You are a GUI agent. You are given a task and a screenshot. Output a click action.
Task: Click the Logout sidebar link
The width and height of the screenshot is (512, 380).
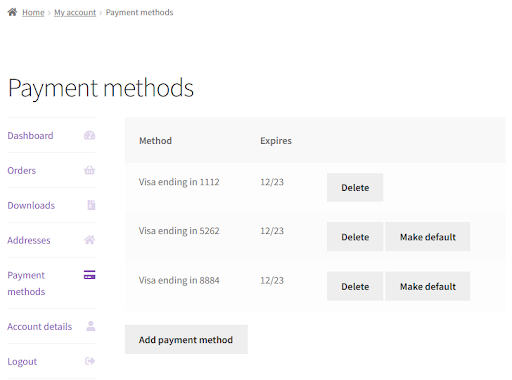coord(22,362)
